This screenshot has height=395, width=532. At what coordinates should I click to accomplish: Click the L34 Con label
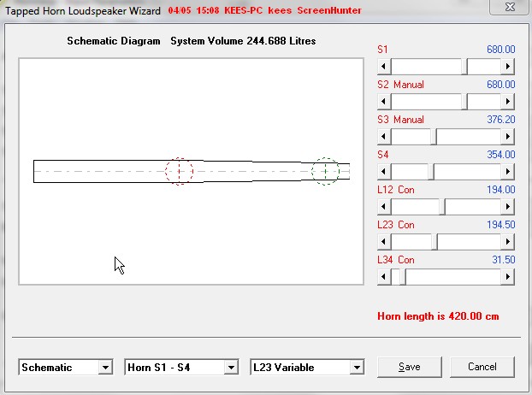pos(396,260)
